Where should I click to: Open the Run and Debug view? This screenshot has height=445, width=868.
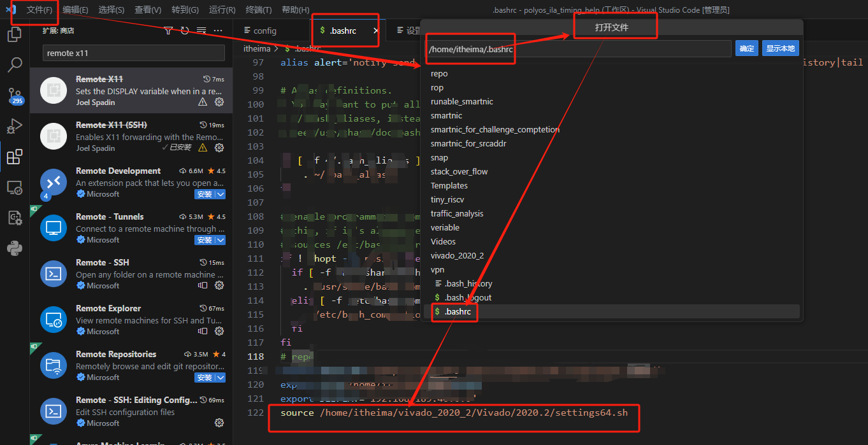(14, 126)
